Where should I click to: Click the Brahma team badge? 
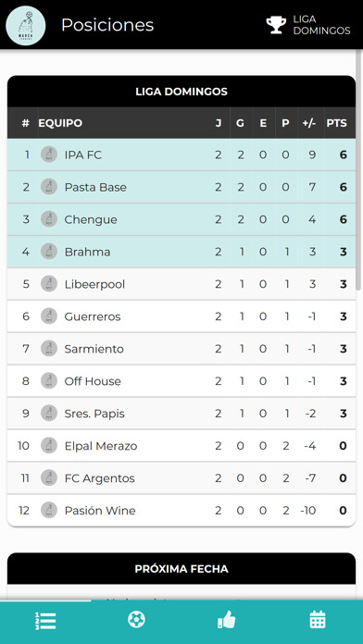(49, 252)
